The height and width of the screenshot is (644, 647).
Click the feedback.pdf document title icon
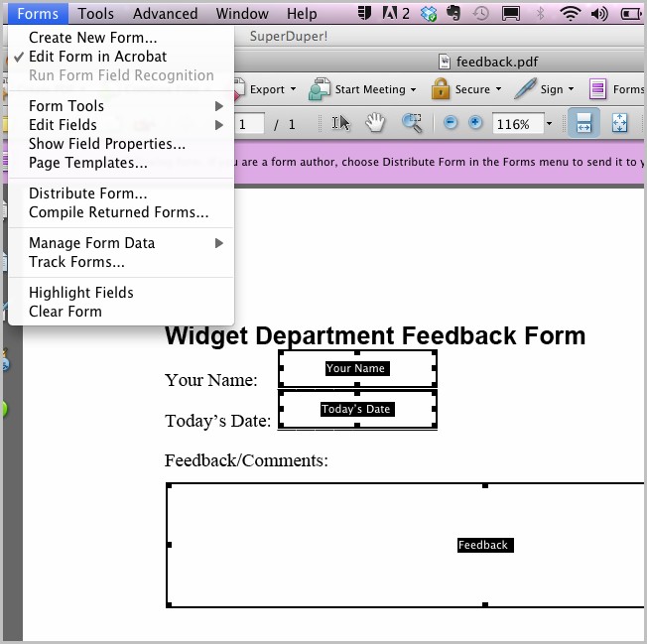click(444, 62)
